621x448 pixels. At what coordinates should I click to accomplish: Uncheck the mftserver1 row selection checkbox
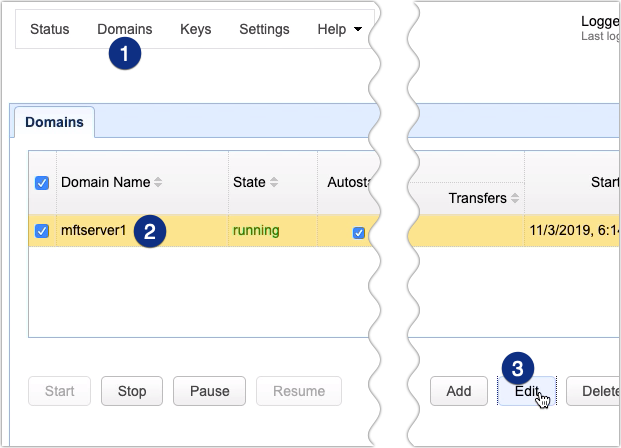[42, 231]
